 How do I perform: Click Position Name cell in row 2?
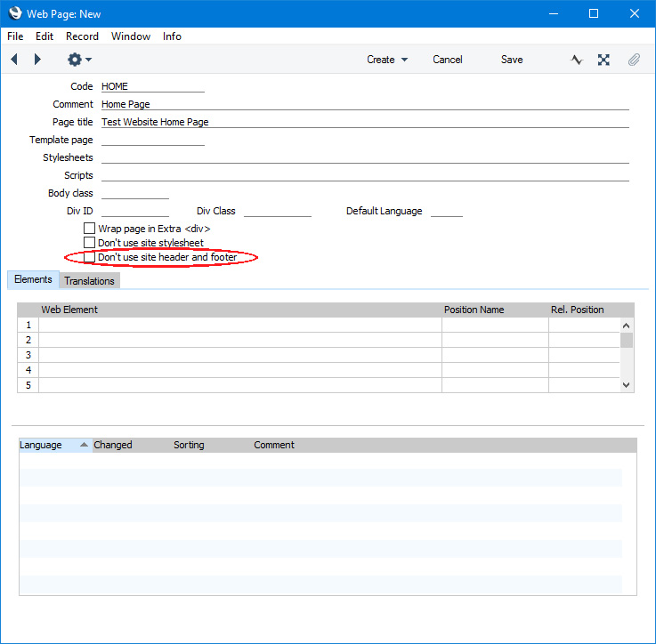pos(495,340)
